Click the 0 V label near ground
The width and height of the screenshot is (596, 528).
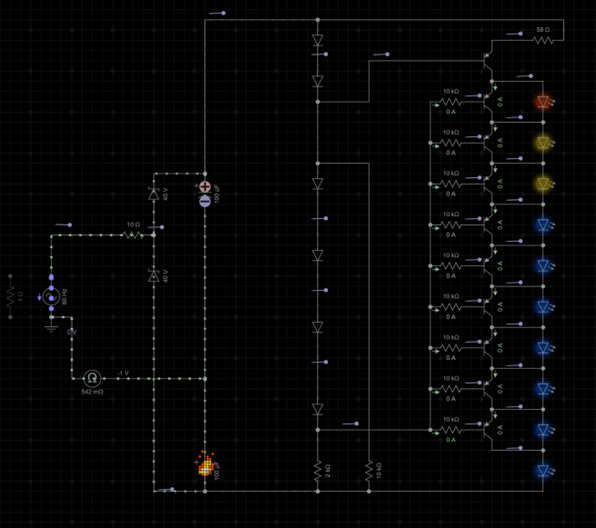click(71, 332)
